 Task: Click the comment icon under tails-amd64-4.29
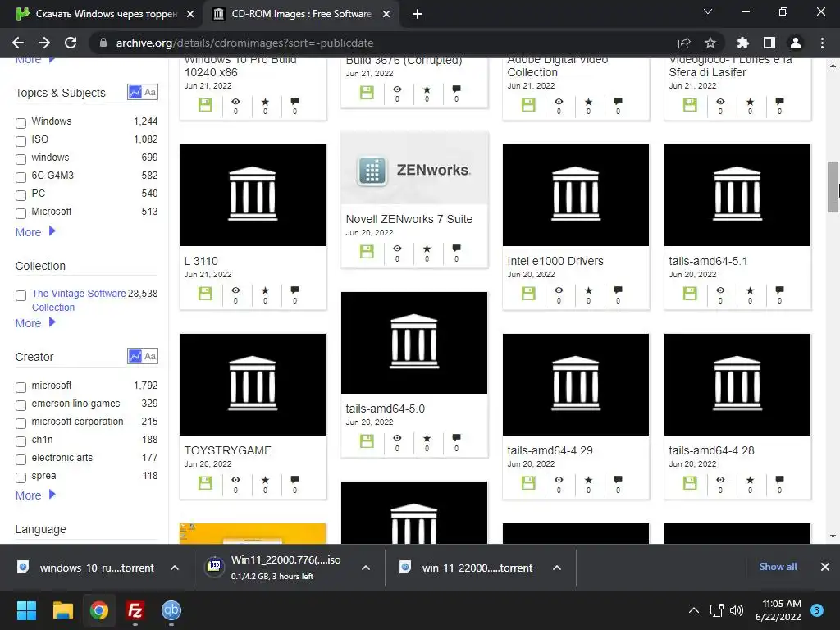[x=618, y=479]
